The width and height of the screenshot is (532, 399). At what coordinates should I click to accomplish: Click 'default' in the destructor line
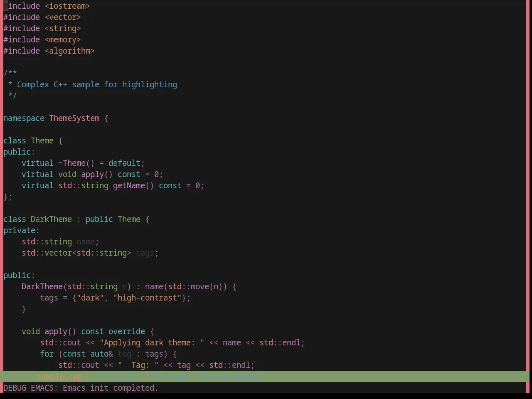124,163
